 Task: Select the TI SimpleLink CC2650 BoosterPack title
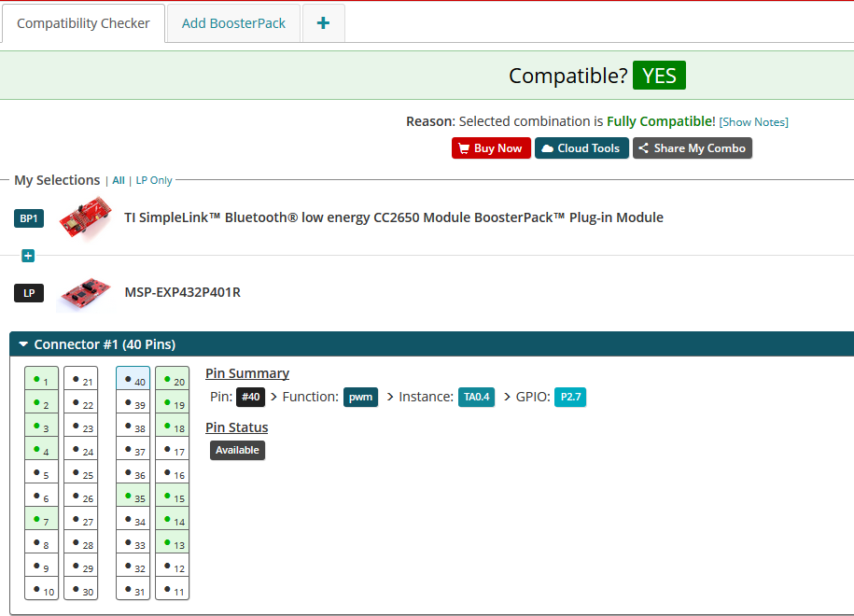click(x=394, y=217)
